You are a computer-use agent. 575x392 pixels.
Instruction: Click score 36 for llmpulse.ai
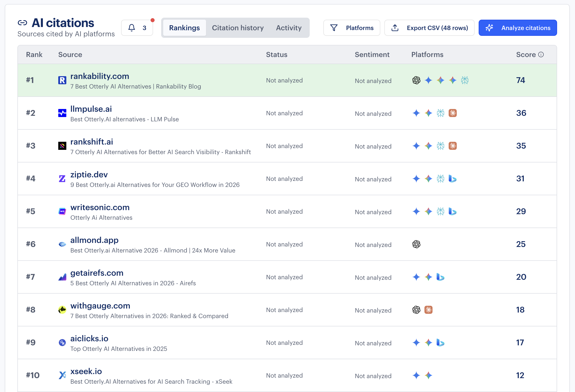point(521,113)
